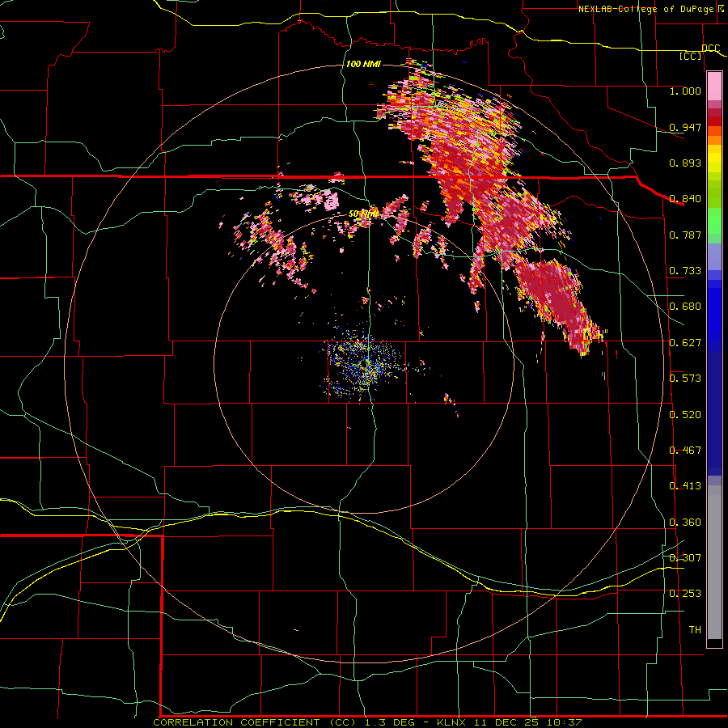Click the 0.307 legend value
The width and height of the screenshot is (728, 728).
point(685,557)
